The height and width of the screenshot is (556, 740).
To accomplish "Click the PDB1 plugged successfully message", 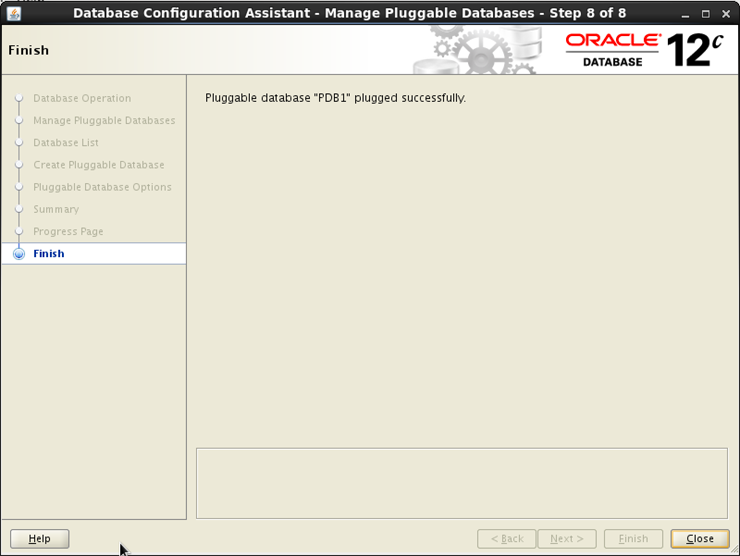I will 335,98.
